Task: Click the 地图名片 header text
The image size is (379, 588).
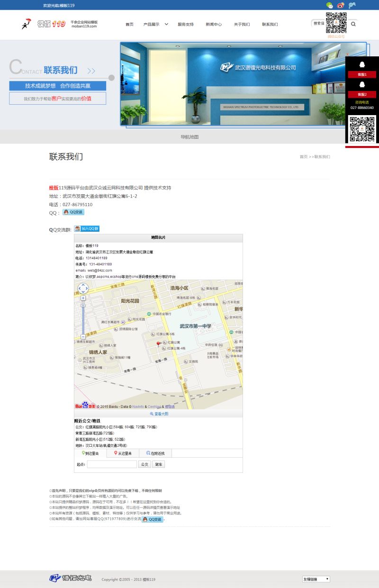Action: 158,237
